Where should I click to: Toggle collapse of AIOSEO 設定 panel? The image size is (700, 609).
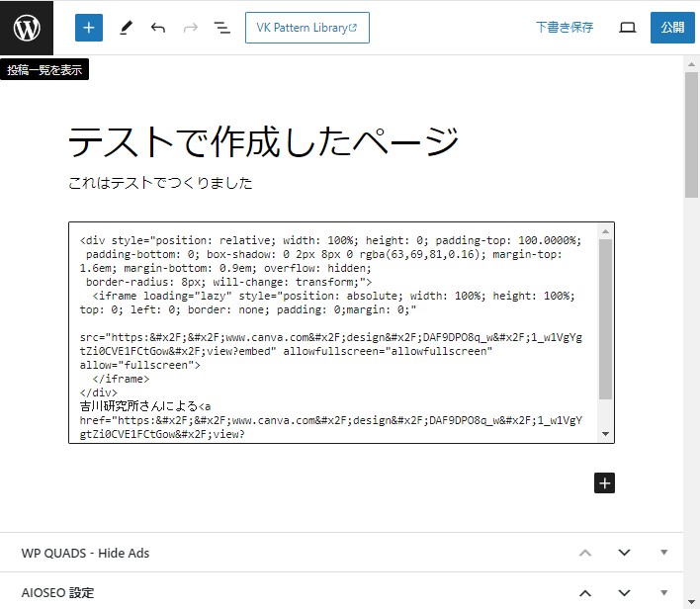point(664,593)
